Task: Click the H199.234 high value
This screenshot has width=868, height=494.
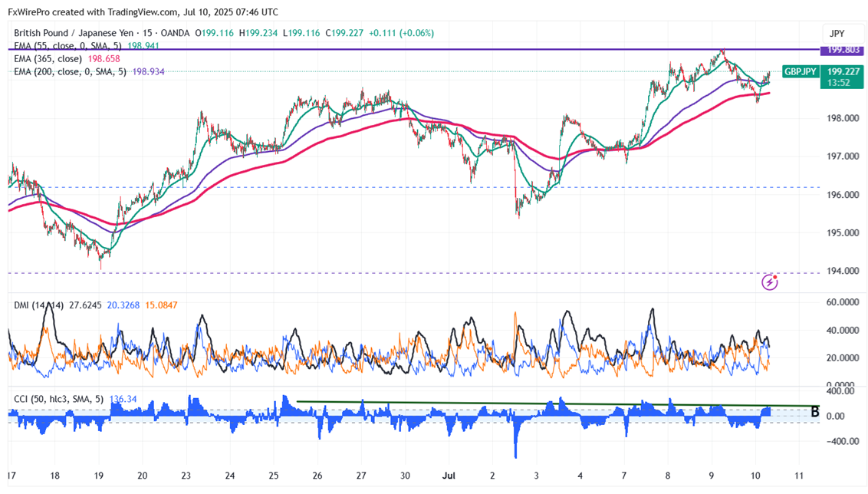Action: click(x=258, y=33)
